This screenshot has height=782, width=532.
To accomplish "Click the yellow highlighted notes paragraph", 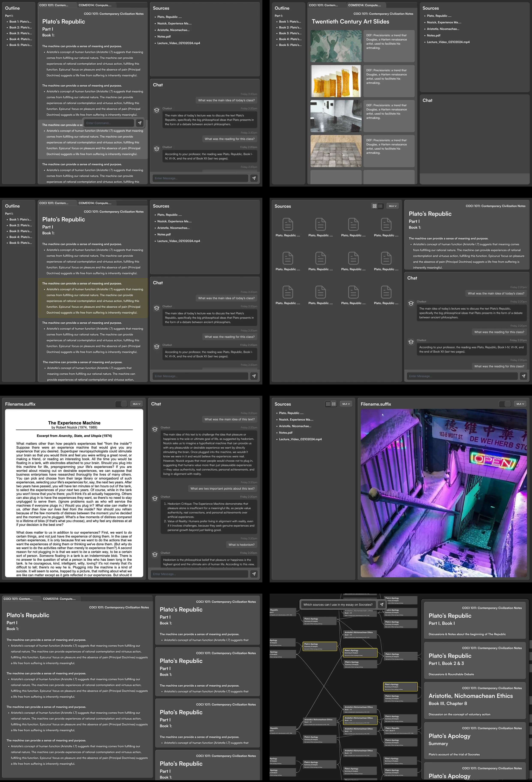I will point(93,298).
